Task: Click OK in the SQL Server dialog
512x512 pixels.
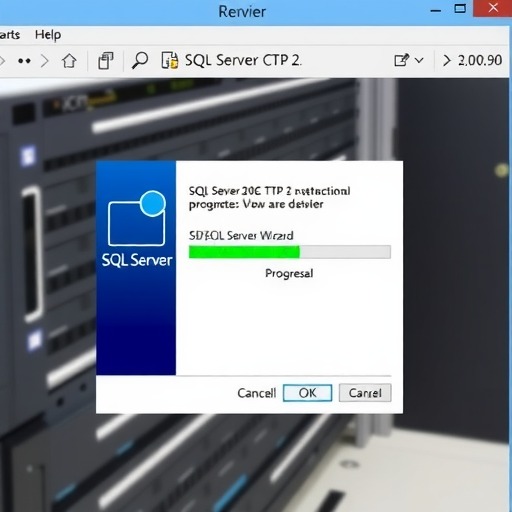Action: click(307, 393)
